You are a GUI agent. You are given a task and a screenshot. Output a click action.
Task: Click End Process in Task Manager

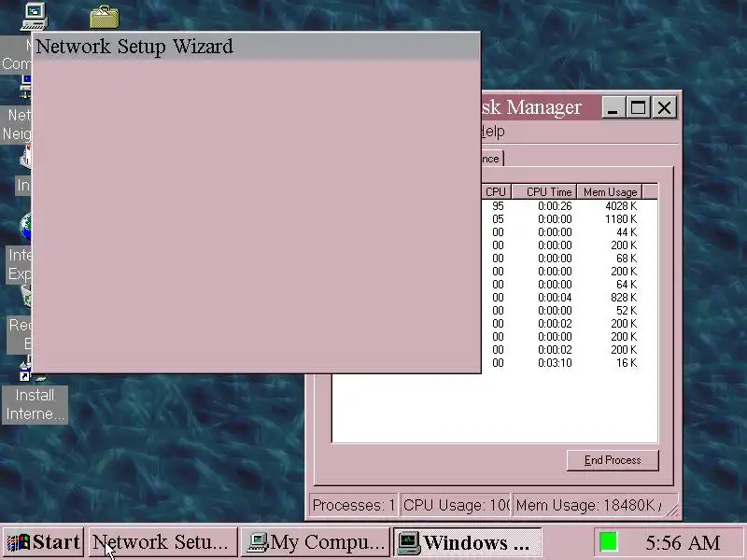pos(613,460)
